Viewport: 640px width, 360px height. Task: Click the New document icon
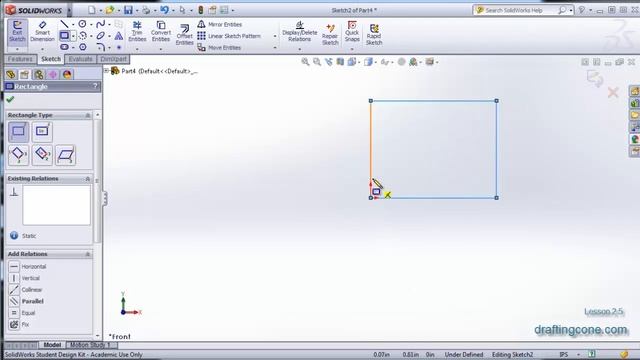[92, 10]
